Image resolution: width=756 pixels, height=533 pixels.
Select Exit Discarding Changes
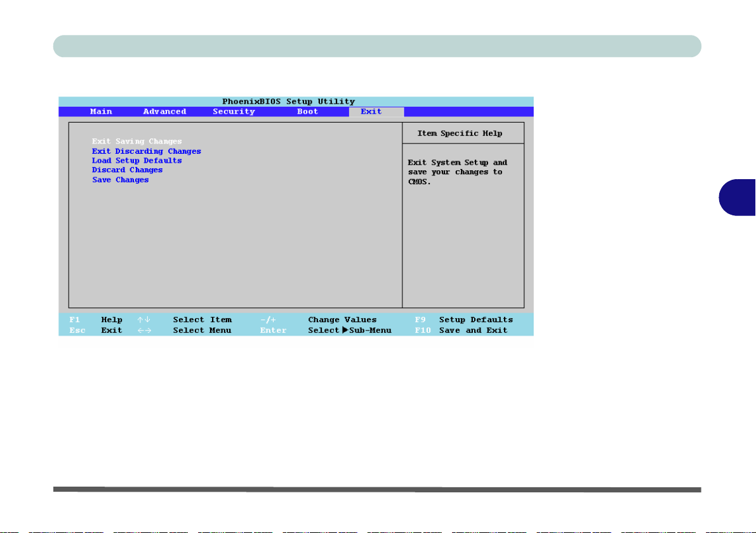(147, 151)
